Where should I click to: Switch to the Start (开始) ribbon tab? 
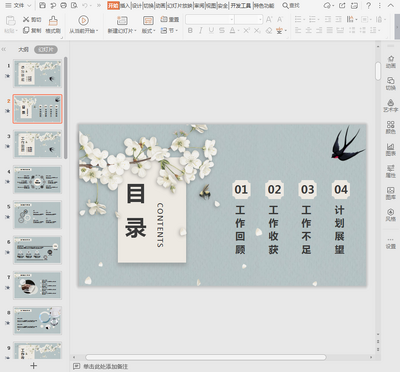tap(113, 6)
